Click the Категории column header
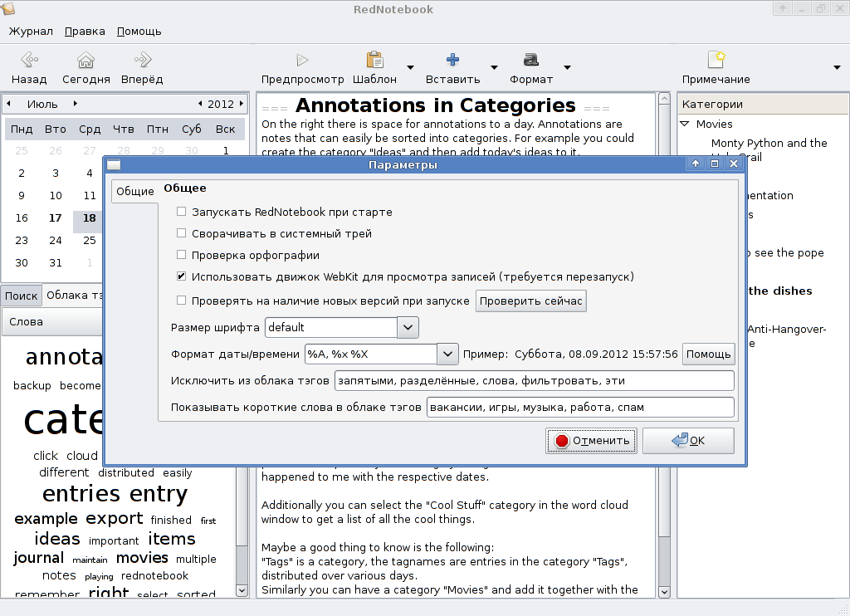Image resolution: width=850 pixels, height=616 pixels. coord(763,104)
